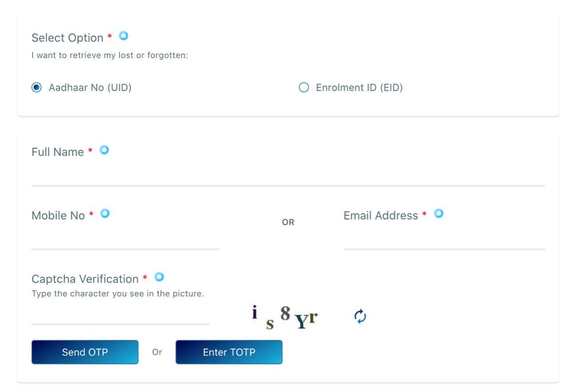Refresh the captcha with the circular arrows

pyautogui.click(x=359, y=316)
